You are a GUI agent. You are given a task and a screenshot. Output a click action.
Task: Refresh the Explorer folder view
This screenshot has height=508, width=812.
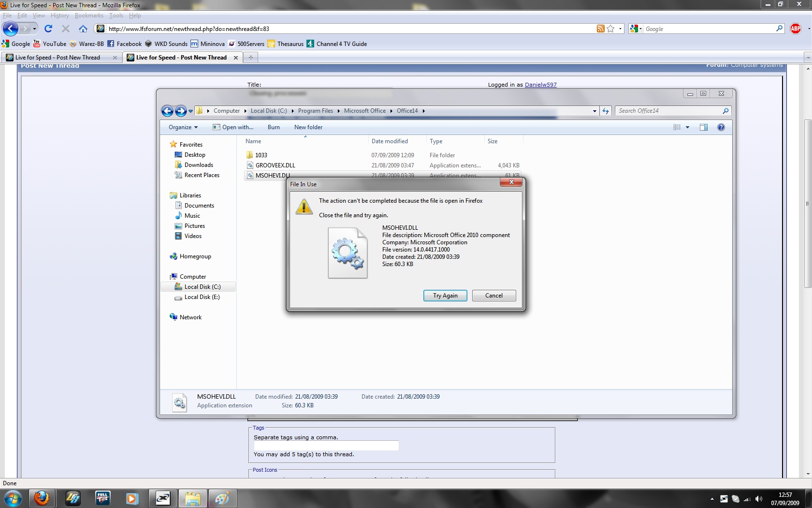[606, 111]
